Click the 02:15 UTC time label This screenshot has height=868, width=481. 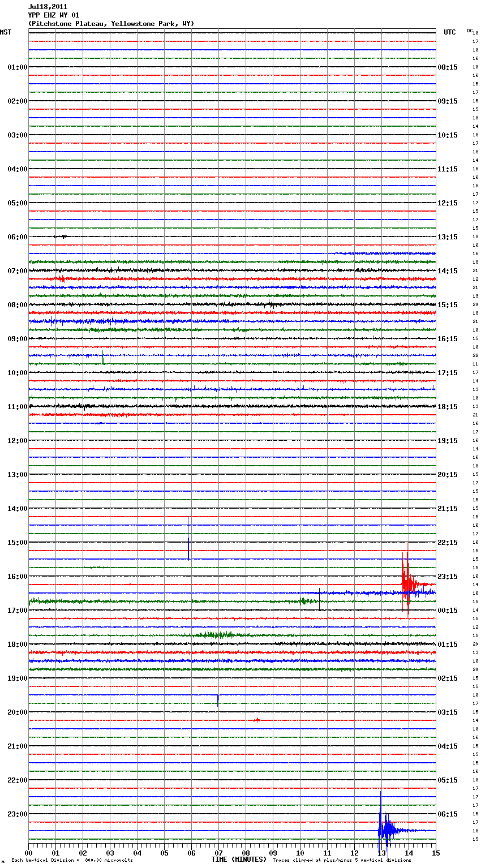coord(448,678)
